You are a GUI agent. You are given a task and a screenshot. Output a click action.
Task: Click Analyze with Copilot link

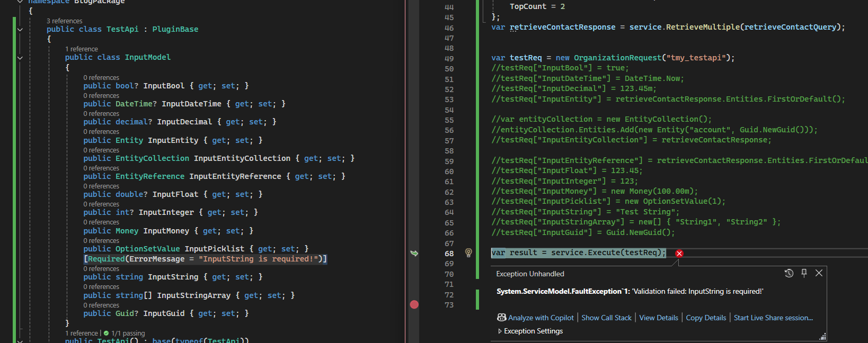pos(541,318)
